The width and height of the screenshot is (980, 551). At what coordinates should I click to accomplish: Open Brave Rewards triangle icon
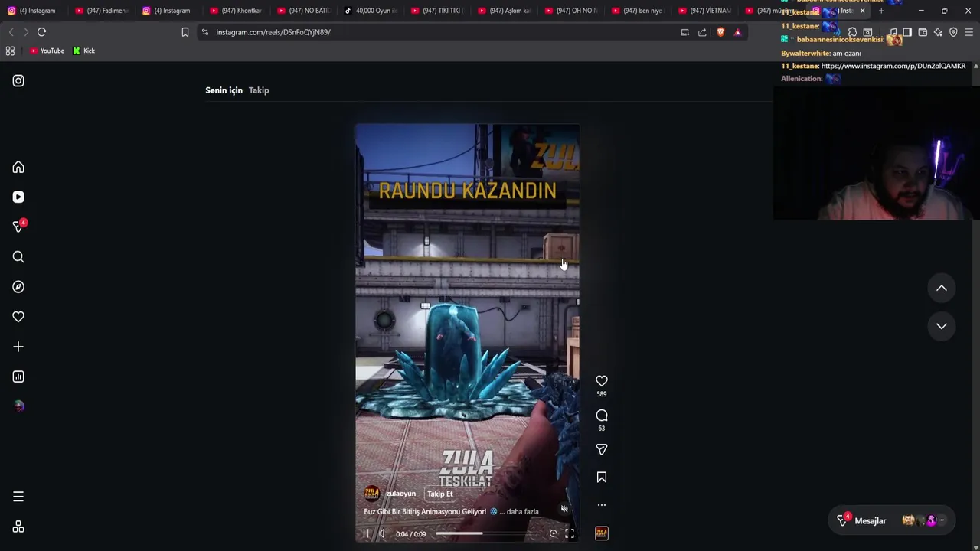(737, 32)
